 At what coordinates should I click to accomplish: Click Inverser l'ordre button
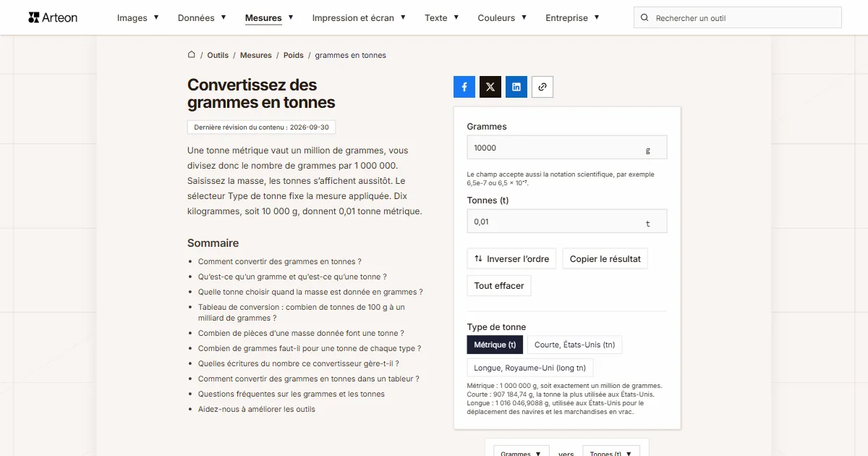tap(511, 259)
